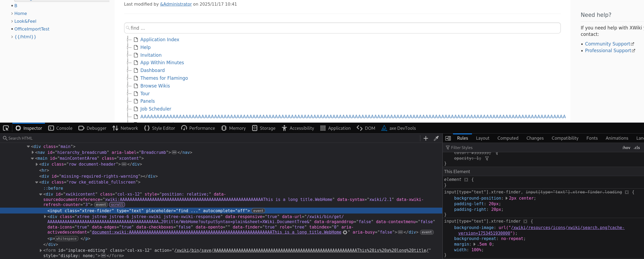The width and height of the screenshot is (644, 259).
Task: Click the create new node plus icon
Action: [426, 138]
